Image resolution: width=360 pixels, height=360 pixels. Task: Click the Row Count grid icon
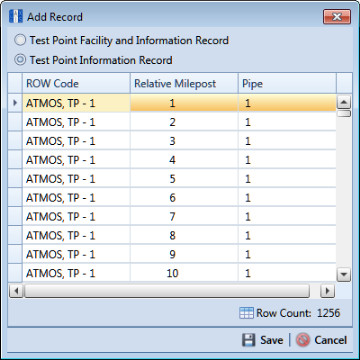click(x=246, y=313)
